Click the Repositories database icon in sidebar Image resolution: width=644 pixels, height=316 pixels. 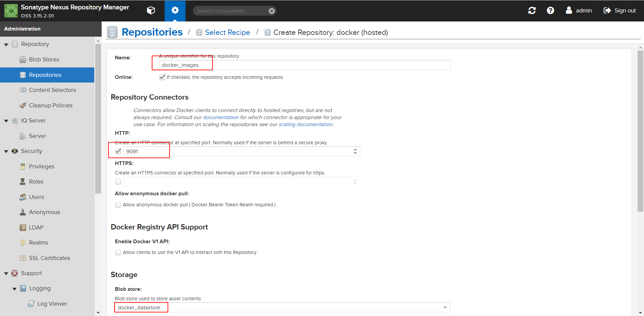click(x=23, y=75)
